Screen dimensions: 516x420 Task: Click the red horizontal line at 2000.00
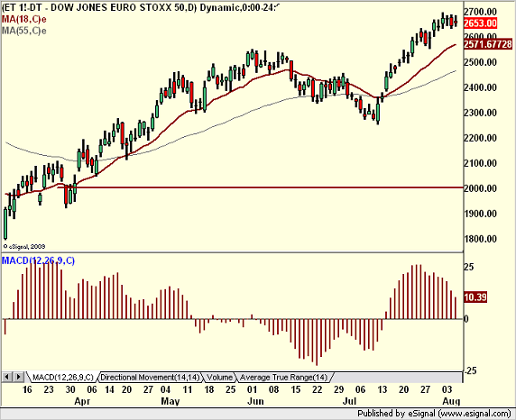click(260, 187)
